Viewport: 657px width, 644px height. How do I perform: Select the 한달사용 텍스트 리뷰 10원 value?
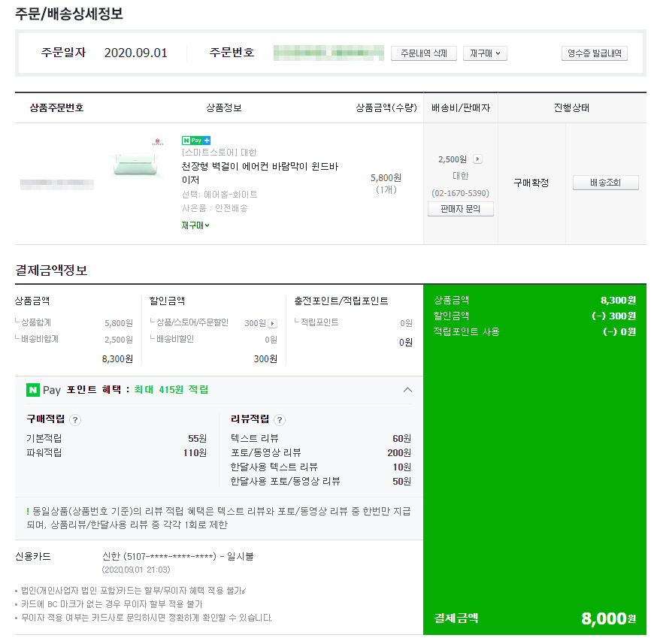[x=402, y=467]
